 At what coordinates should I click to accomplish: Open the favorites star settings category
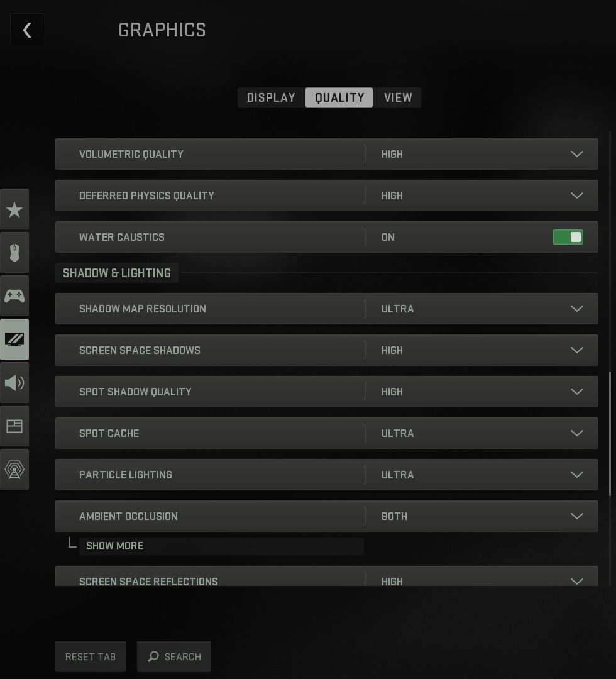click(x=14, y=210)
